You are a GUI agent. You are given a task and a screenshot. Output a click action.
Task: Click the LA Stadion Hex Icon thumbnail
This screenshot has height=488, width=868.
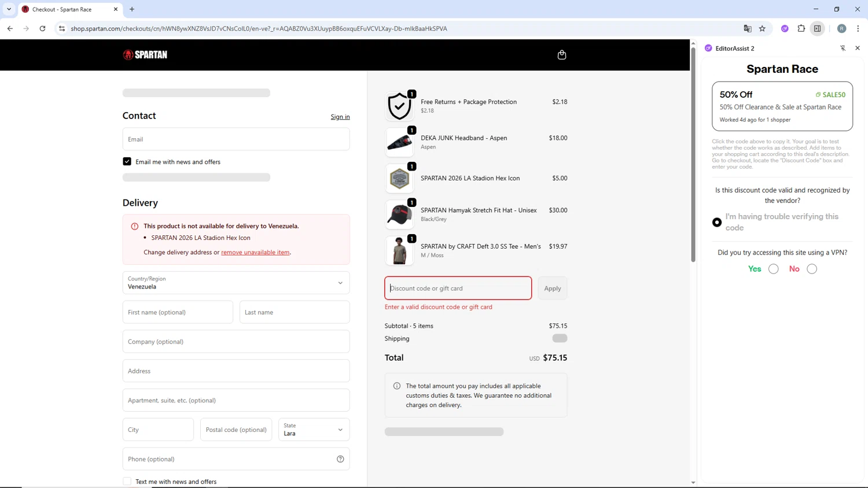click(x=399, y=179)
